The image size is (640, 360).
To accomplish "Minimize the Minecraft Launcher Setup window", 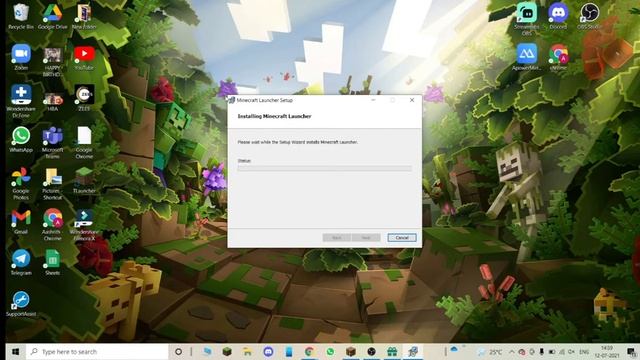I will [373, 100].
